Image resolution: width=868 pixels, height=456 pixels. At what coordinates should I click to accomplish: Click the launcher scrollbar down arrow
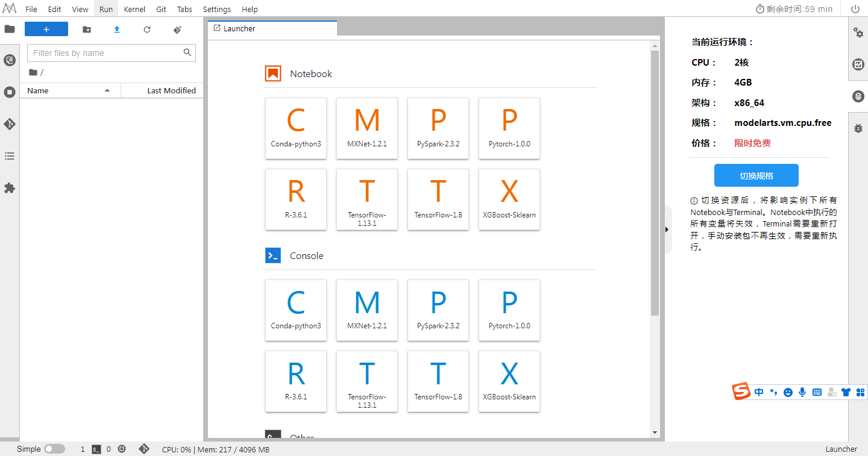[x=655, y=432]
